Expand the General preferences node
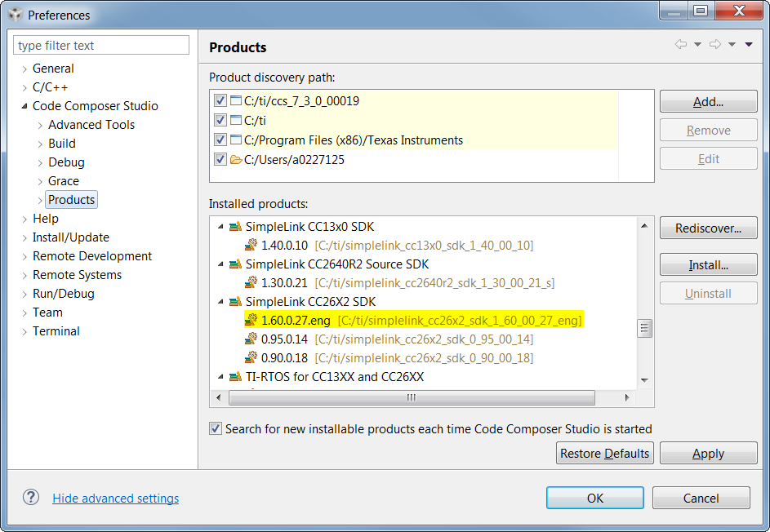This screenshot has height=532, width=770. (x=24, y=69)
